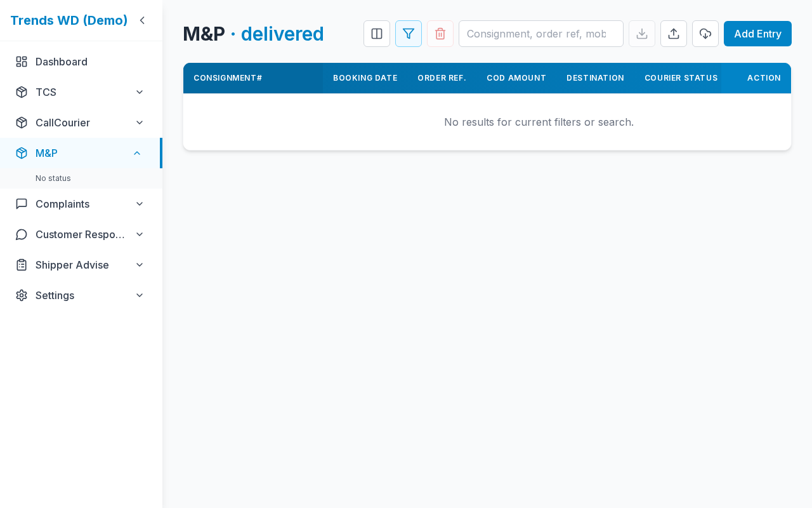Click the download arrow icon

642,34
